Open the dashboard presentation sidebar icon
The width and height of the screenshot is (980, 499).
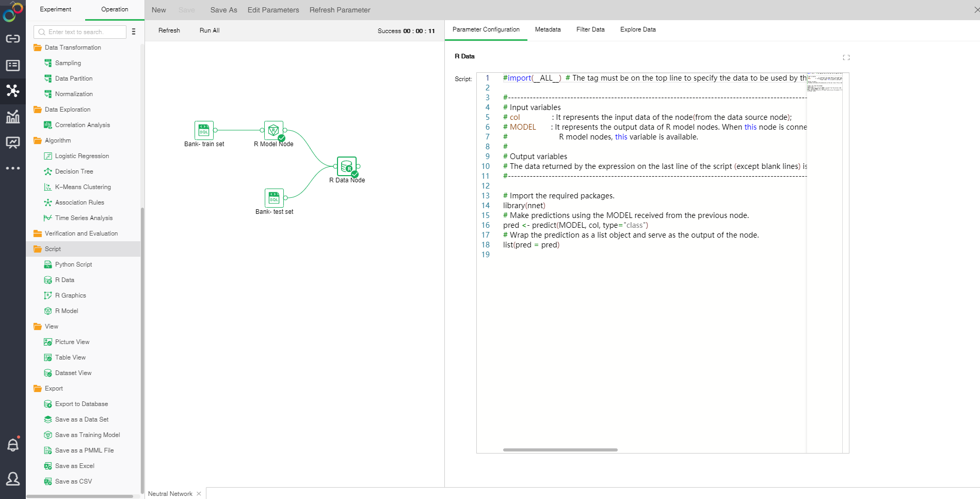[12, 143]
